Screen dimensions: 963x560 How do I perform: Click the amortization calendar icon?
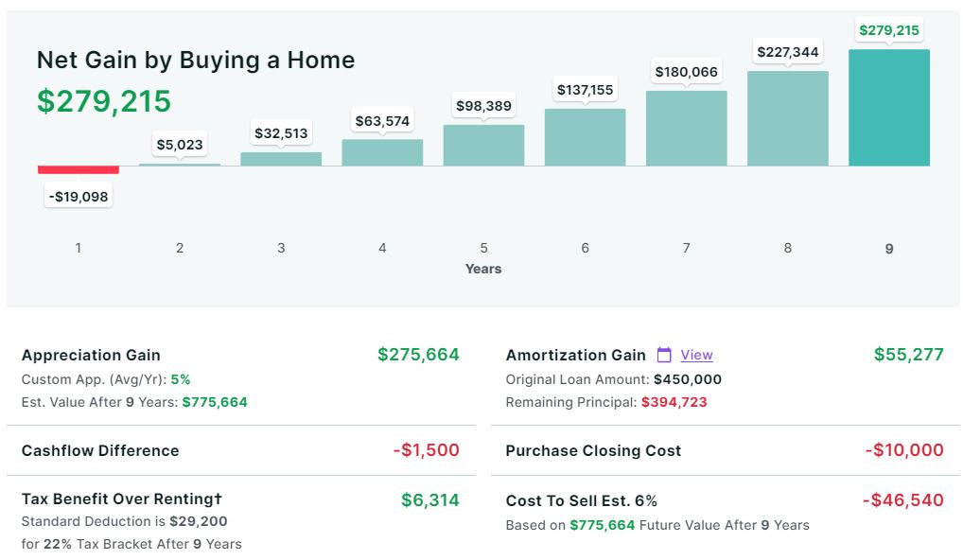[664, 355]
